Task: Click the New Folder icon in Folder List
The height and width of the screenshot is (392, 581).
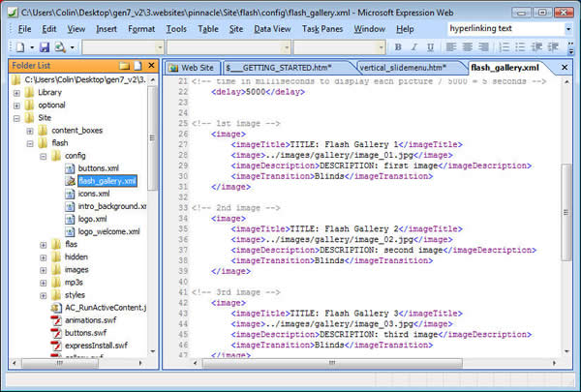Action: tap(123, 67)
